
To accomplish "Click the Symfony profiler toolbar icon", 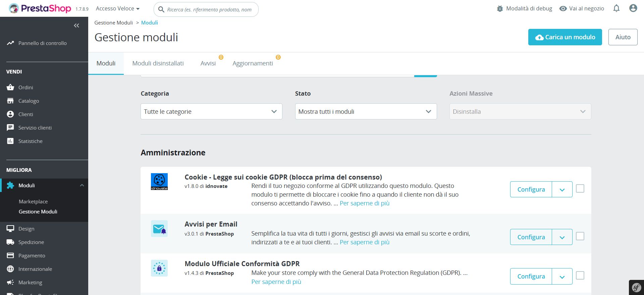I will (x=636, y=287).
